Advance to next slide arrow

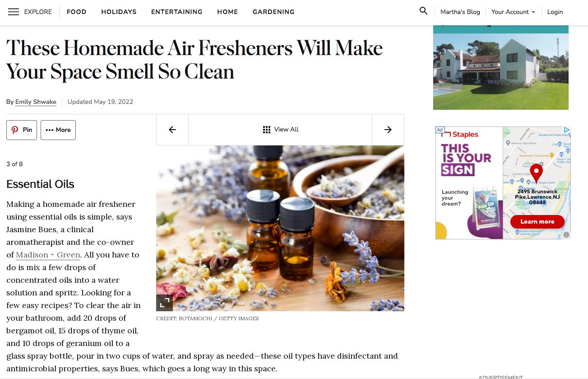(388, 130)
